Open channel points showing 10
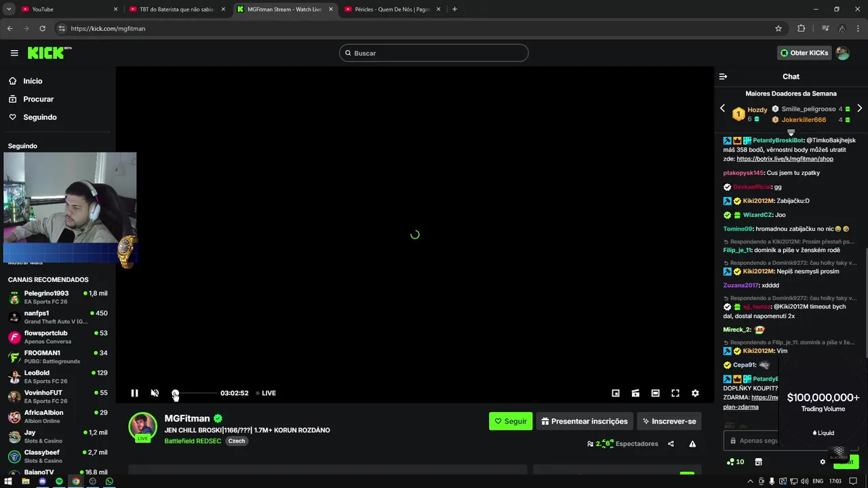868x488 pixels. tap(735, 462)
